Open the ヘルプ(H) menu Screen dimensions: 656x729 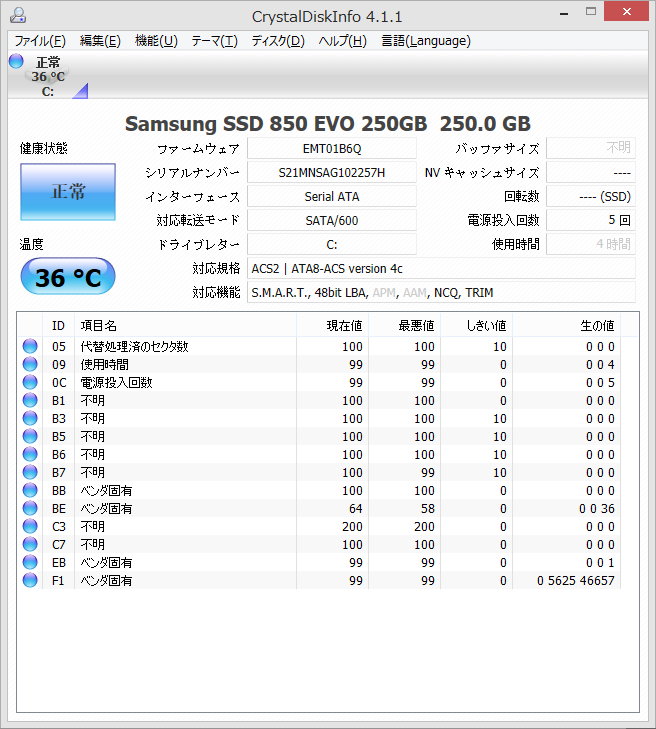[x=343, y=41]
